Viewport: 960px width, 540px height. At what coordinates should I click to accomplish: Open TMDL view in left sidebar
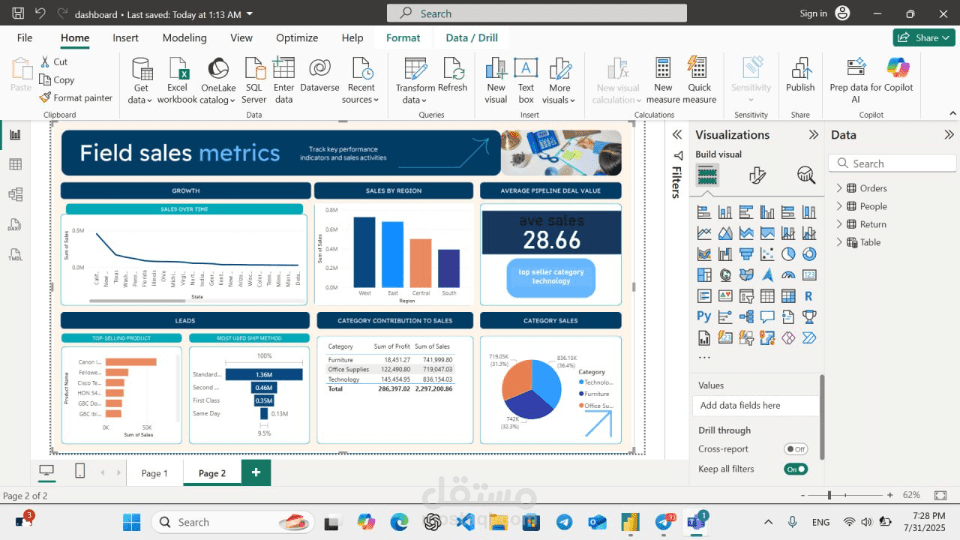pos(15,254)
